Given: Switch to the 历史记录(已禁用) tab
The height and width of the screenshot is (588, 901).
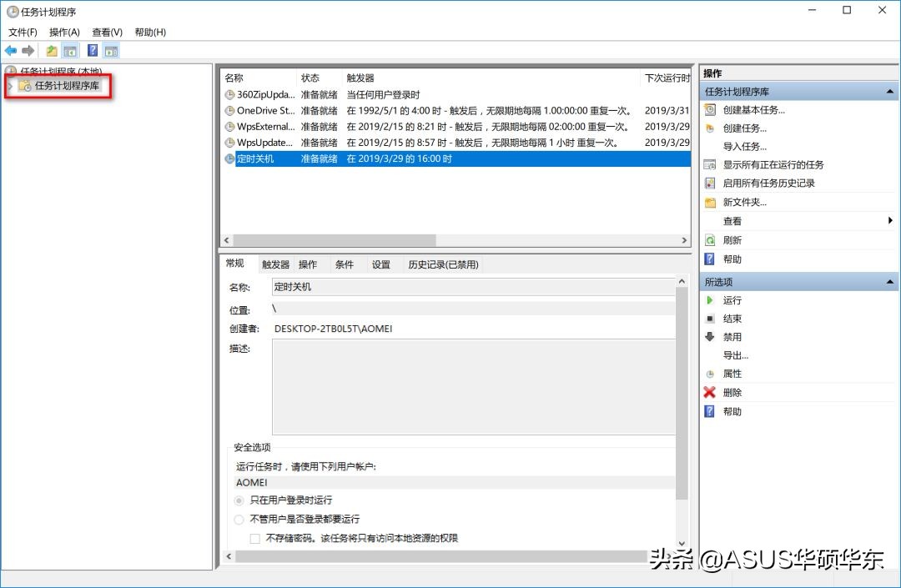Looking at the screenshot, I should click(x=443, y=264).
